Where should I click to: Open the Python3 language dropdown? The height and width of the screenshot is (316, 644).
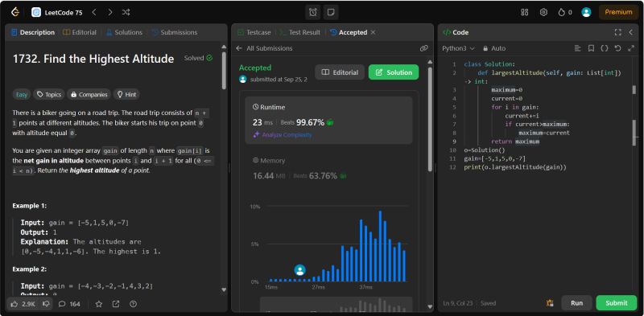(458, 48)
